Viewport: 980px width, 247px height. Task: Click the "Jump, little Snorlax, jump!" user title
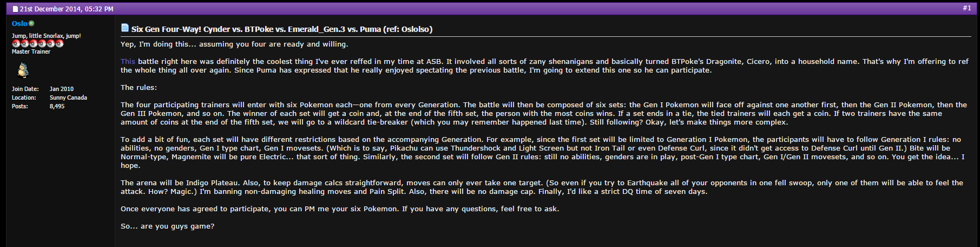coord(47,36)
